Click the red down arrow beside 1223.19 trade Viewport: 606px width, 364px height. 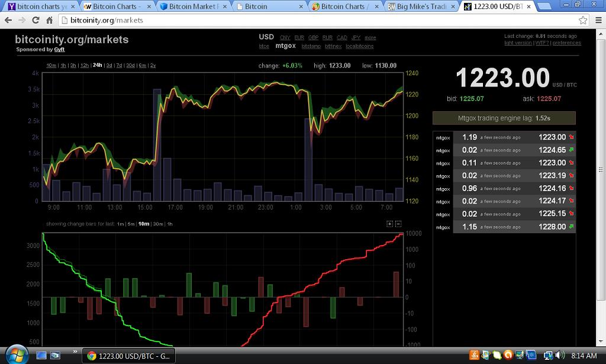(x=571, y=175)
